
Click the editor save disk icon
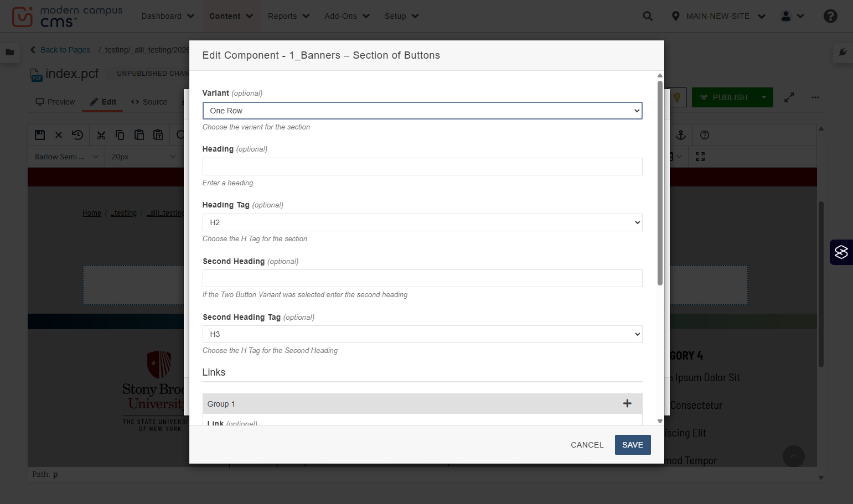tap(40, 135)
